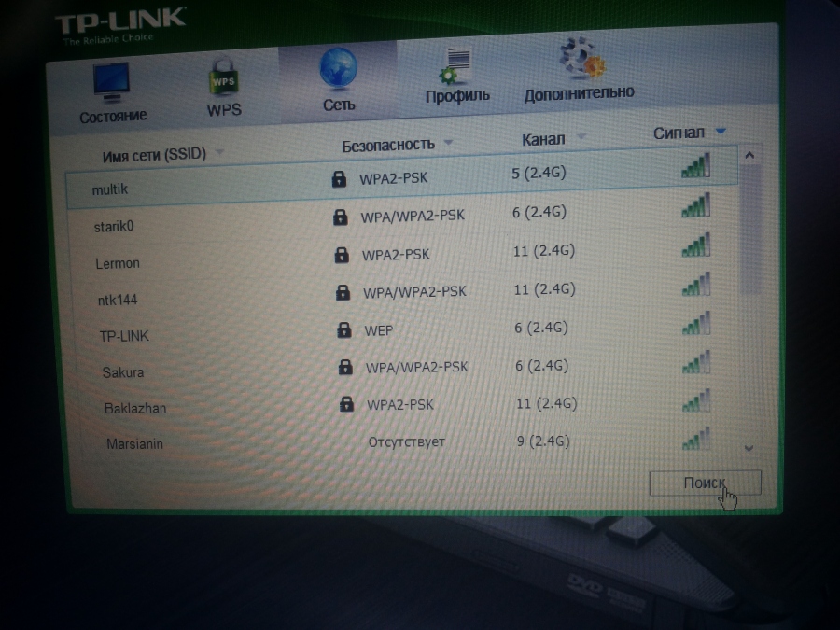Click the network list scrollbar thumb
The height and width of the screenshot is (630, 840).
tap(751, 231)
